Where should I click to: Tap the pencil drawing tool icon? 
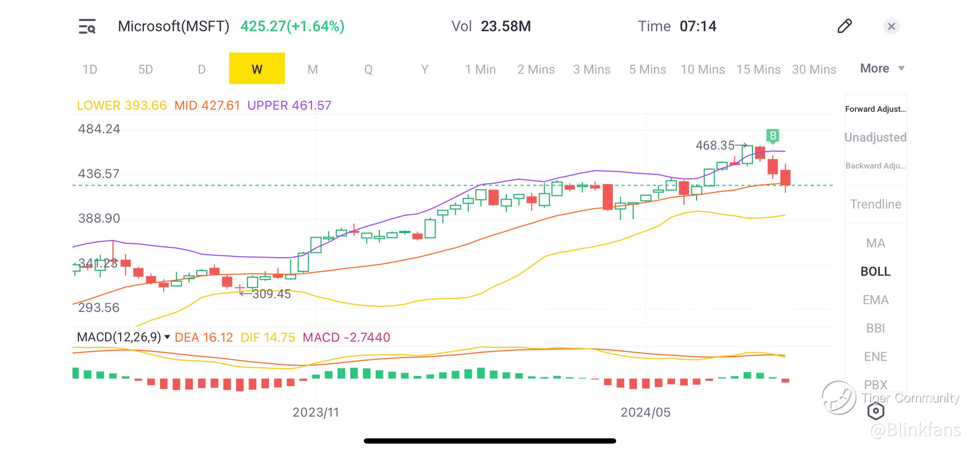[844, 26]
